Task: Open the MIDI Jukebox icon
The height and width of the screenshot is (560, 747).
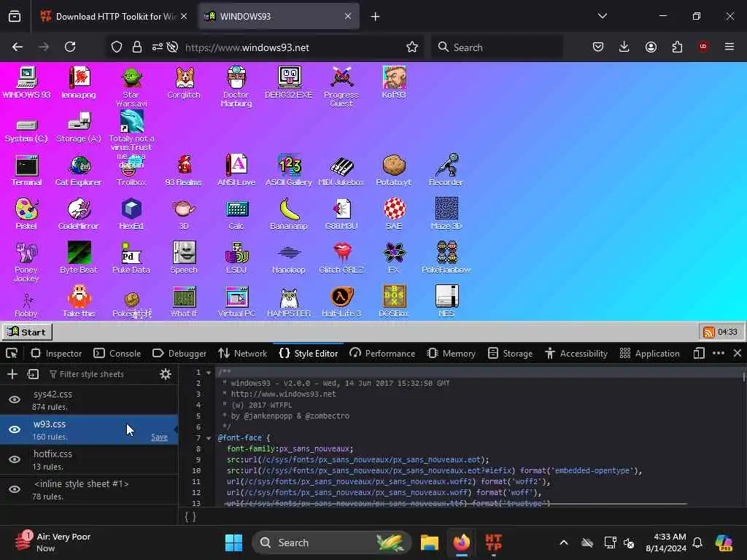Action: pos(341,169)
